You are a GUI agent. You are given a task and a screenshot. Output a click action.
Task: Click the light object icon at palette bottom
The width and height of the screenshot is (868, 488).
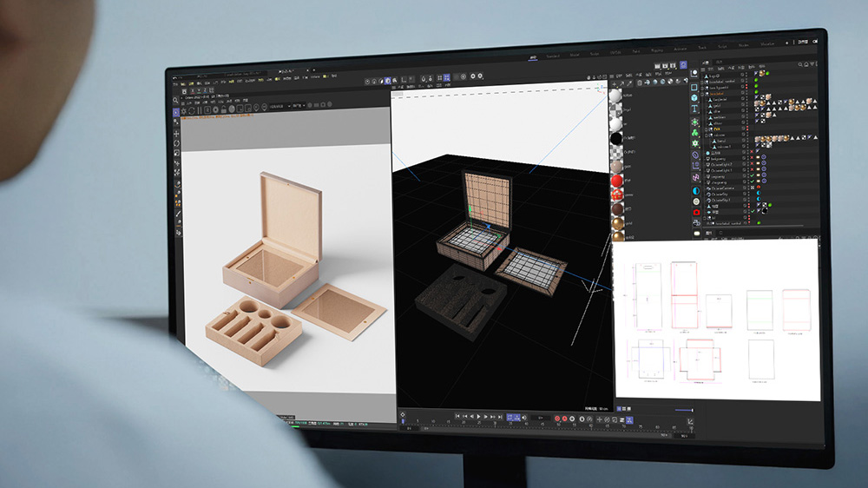pos(696,234)
